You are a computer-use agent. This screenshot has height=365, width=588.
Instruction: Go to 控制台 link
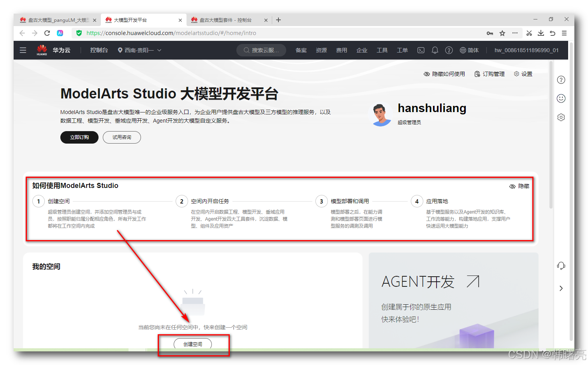(x=99, y=50)
